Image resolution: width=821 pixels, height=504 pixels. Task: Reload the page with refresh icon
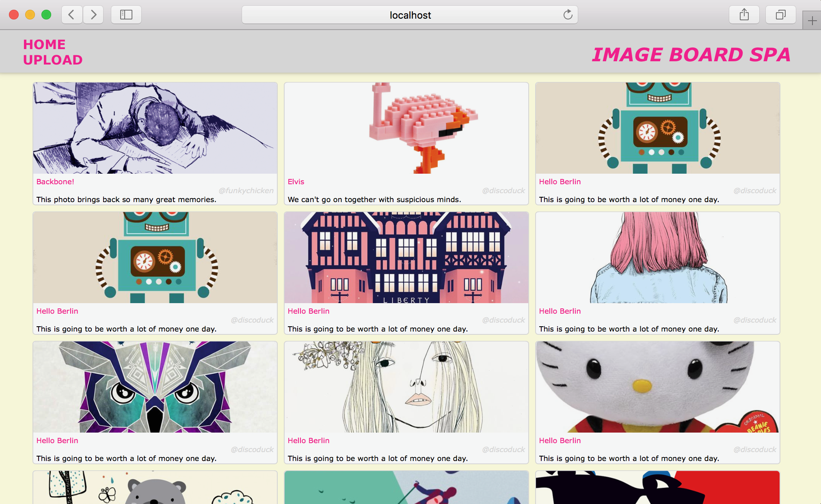[x=568, y=15]
